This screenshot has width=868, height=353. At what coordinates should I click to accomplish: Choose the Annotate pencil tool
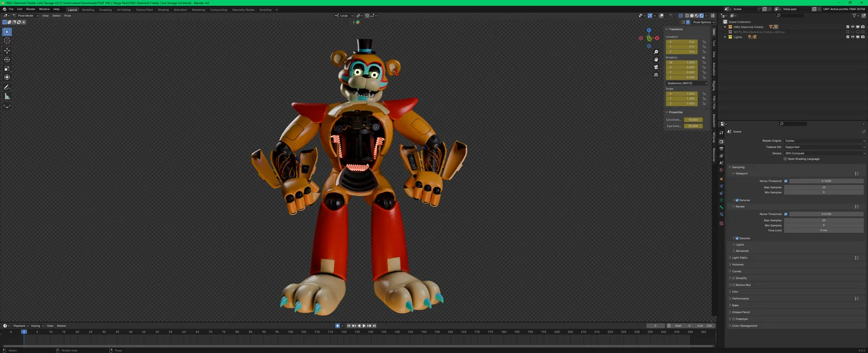7,87
